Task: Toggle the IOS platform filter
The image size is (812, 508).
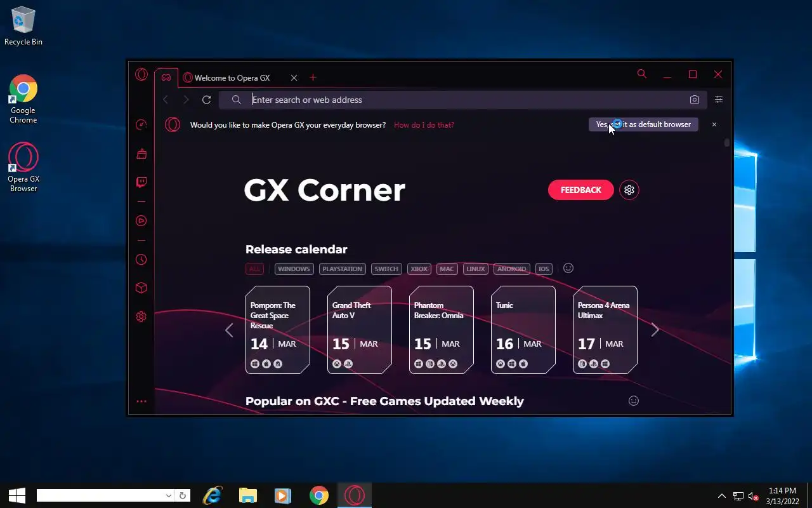Action: pos(544,269)
